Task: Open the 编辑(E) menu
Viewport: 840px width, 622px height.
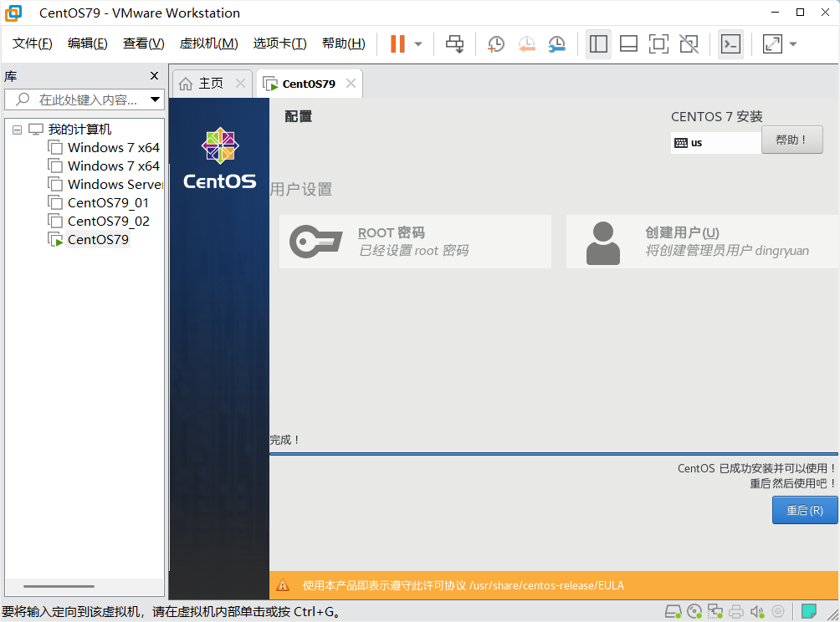Action: (x=87, y=43)
